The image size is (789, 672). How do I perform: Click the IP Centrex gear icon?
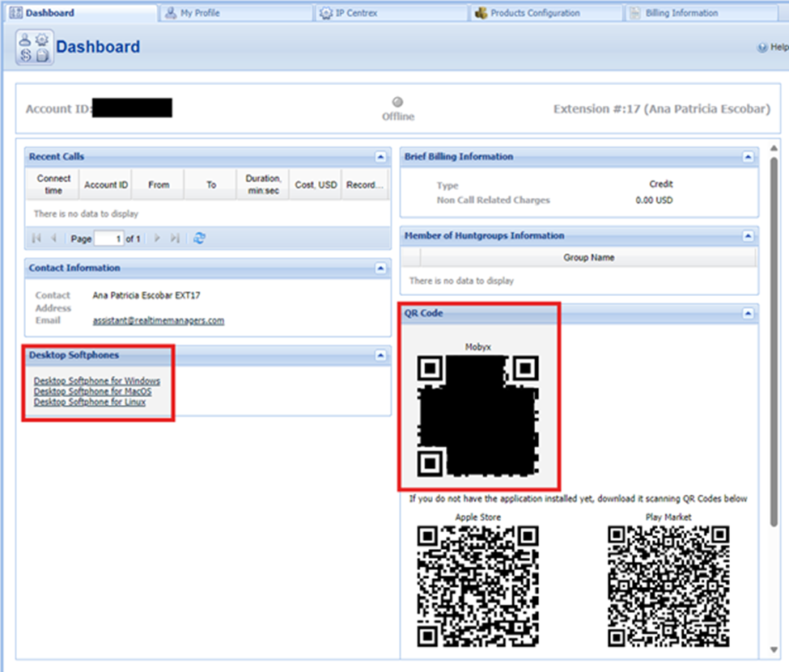[x=326, y=13]
